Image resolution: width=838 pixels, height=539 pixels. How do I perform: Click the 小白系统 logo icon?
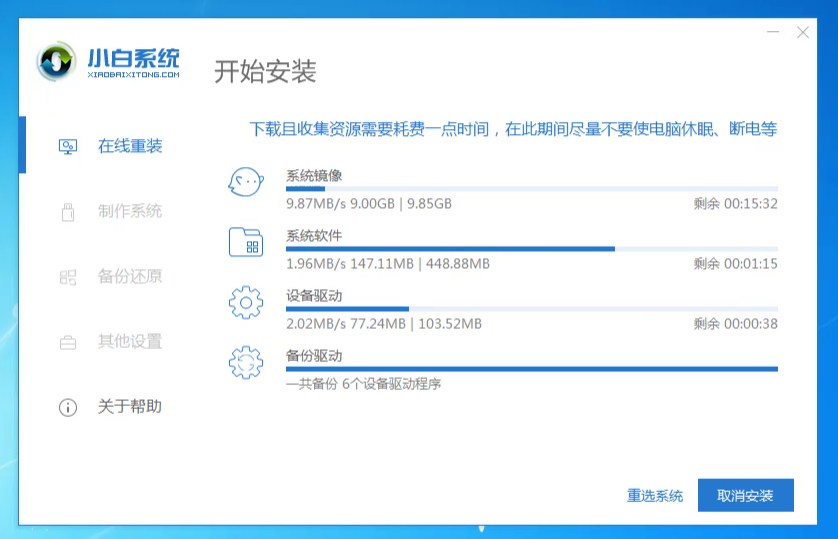56,61
